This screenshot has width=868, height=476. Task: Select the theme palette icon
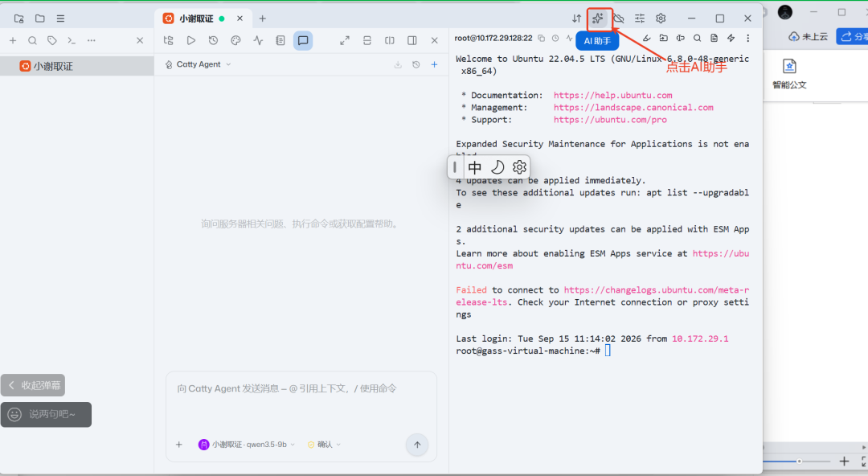point(235,40)
